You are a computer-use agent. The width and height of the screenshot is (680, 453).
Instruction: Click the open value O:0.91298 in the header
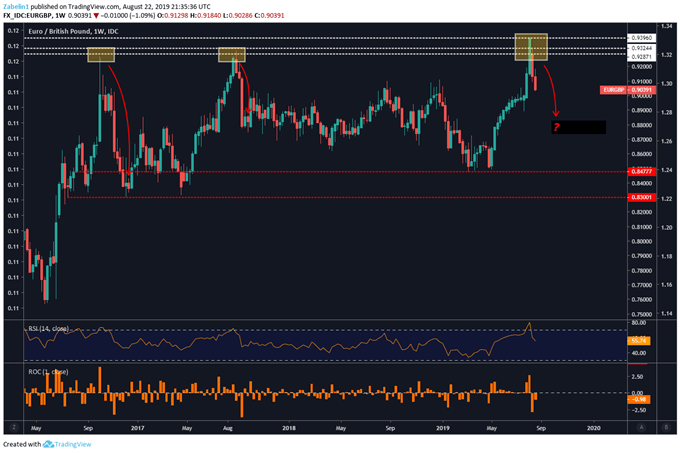[173, 15]
